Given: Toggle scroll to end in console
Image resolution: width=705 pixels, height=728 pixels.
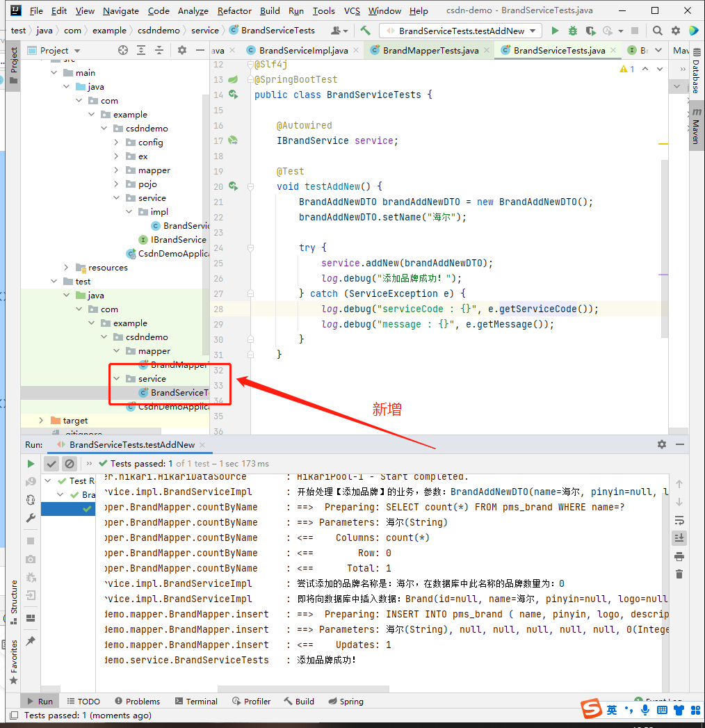Looking at the screenshot, I should click(679, 538).
